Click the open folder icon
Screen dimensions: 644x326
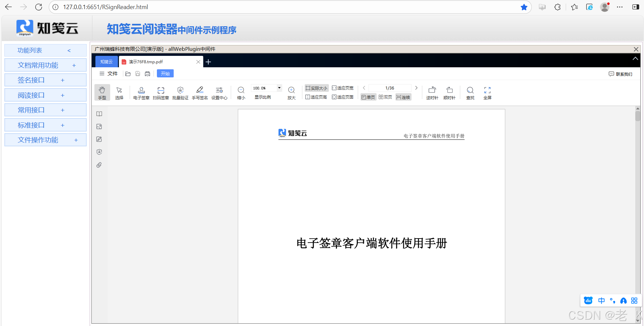point(128,74)
